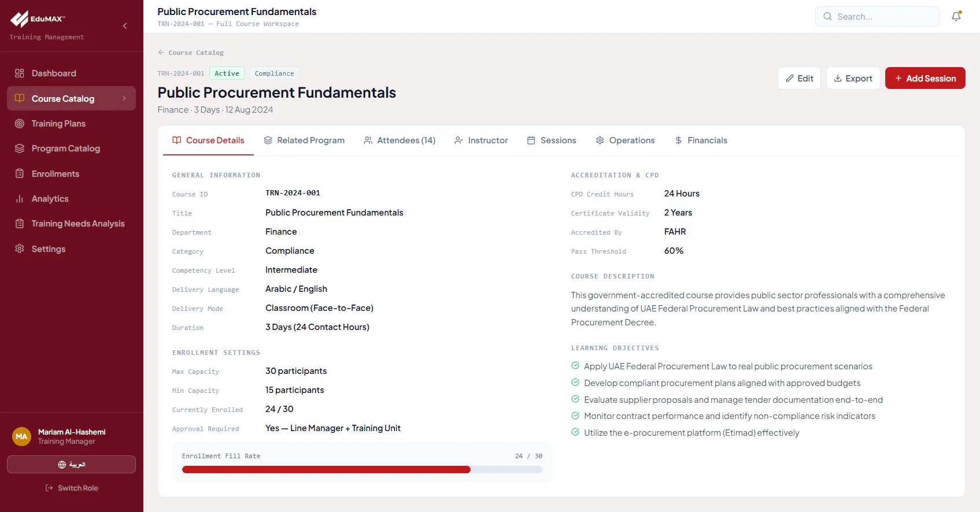Click the EduMAX logo icon
The height and width of the screenshot is (512, 980).
pyautogui.click(x=19, y=19)
